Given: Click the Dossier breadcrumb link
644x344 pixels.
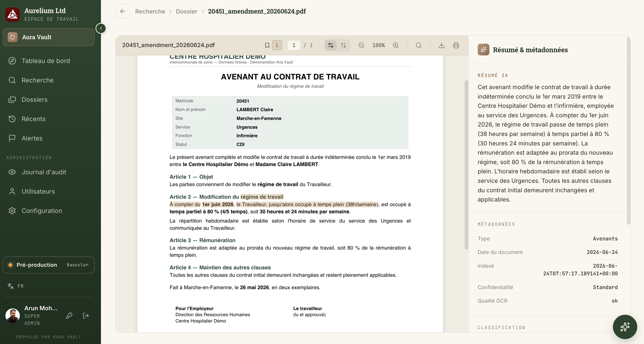Looking at the screenshot, I should click(187, 11).
